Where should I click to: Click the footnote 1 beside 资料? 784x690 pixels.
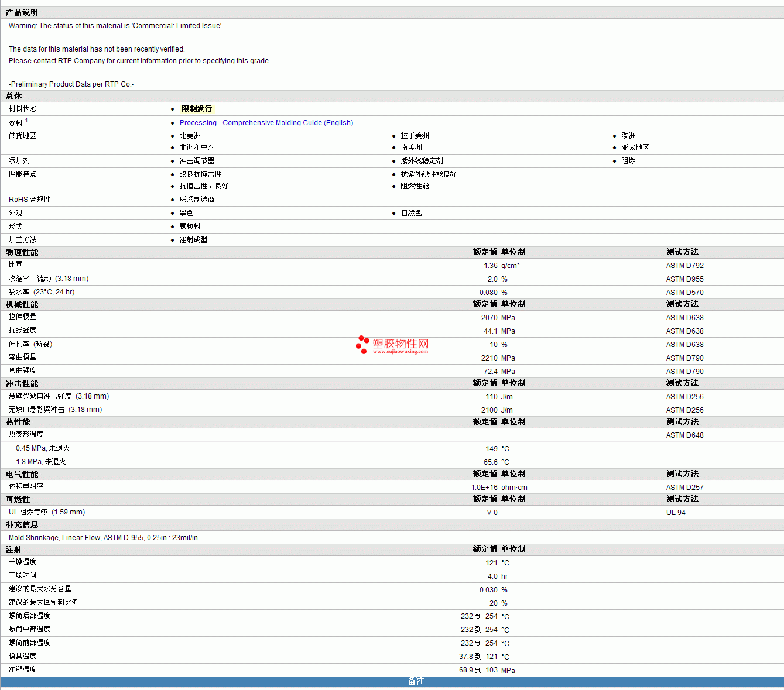point(26,121)
